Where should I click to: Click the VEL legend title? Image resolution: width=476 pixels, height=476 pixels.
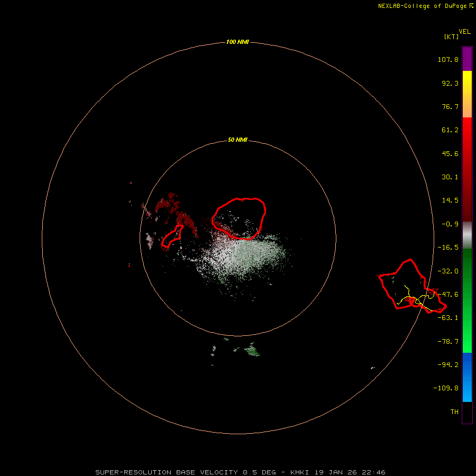coord(464,32)
